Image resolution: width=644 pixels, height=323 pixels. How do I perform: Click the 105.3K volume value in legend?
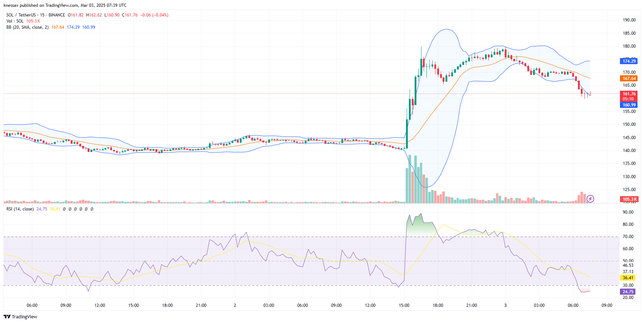coord(33,21)
